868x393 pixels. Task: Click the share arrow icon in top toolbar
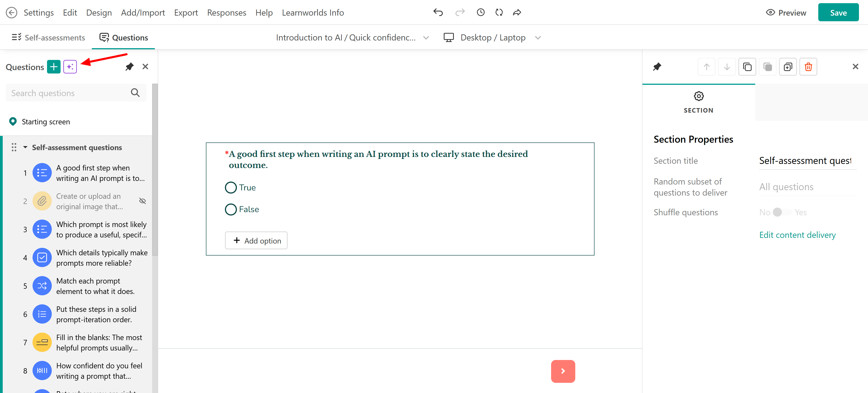(517, 12)
